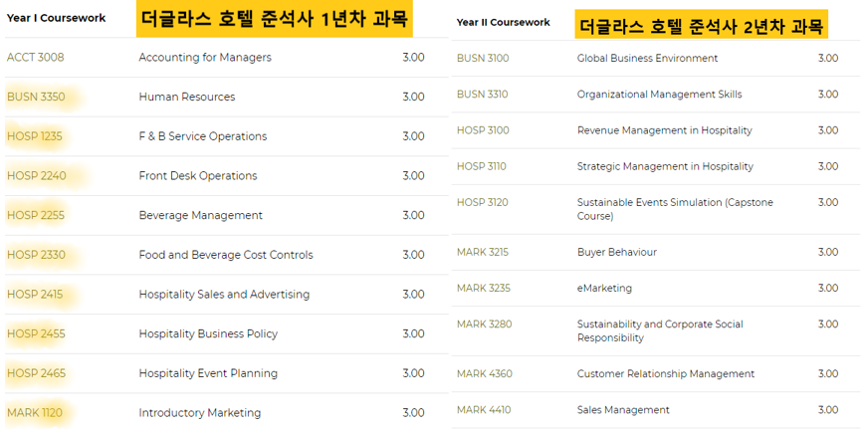Viewport: 868px width, 431px height.
Task: Open the HOSP 2255 course link
Action: point(36,215)
